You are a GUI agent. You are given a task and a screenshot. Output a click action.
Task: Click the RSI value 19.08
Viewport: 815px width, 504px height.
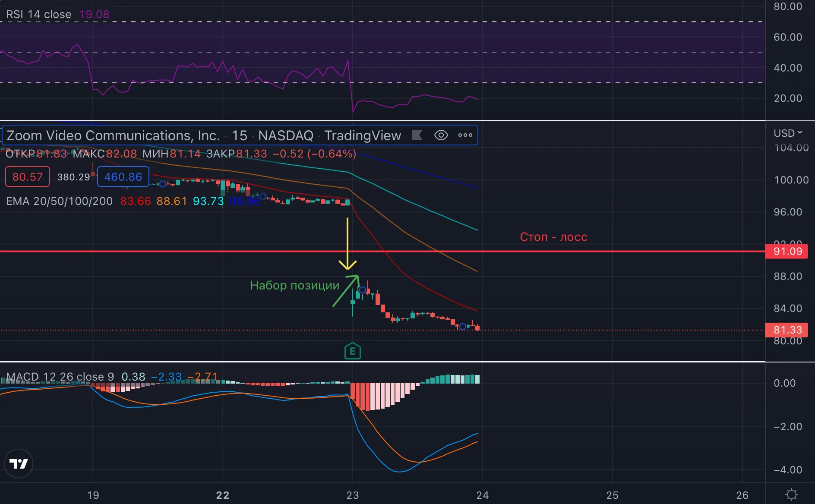click(95, 14)
